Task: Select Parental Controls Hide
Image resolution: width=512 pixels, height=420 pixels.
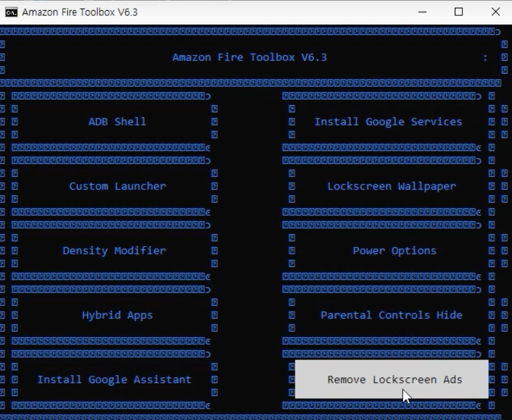Action: point(391,315)
